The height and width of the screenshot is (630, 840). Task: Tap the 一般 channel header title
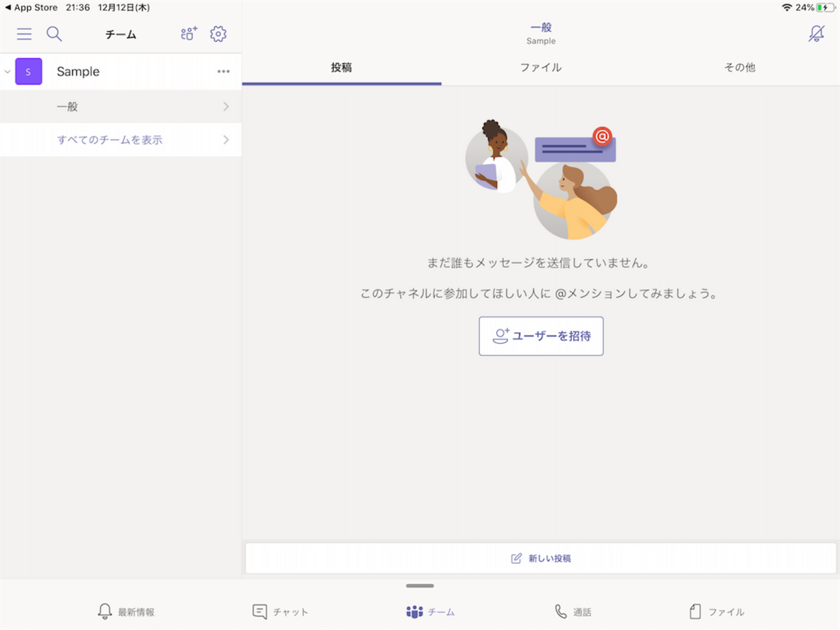[x=541, y=27]
